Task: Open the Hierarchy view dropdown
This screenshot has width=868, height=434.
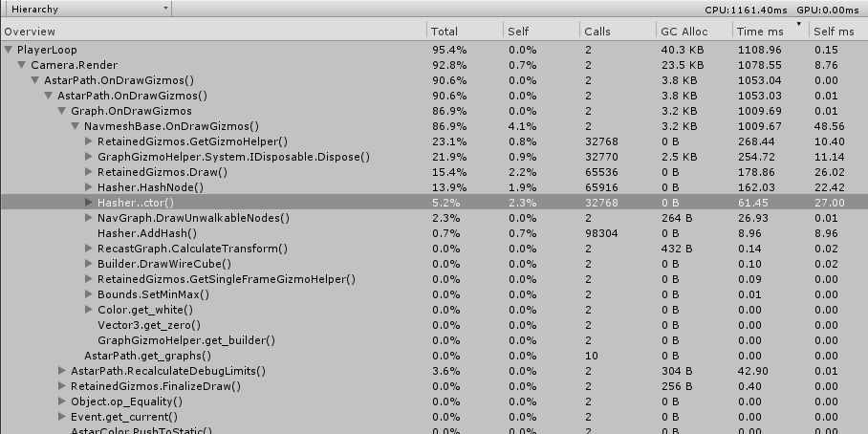Action: (88, 9)
